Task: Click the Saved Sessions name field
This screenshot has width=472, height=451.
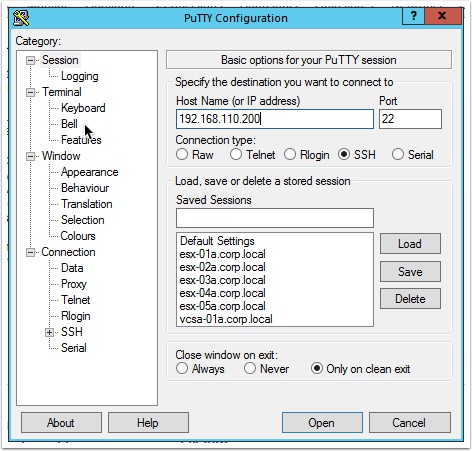Action: tap(275, 218)
